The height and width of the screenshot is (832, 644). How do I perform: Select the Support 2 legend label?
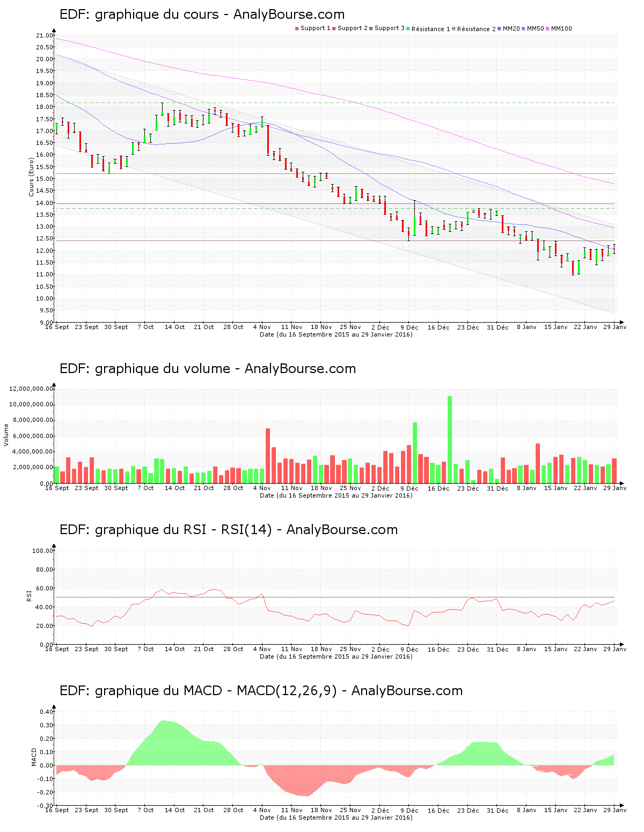(353, 28)
